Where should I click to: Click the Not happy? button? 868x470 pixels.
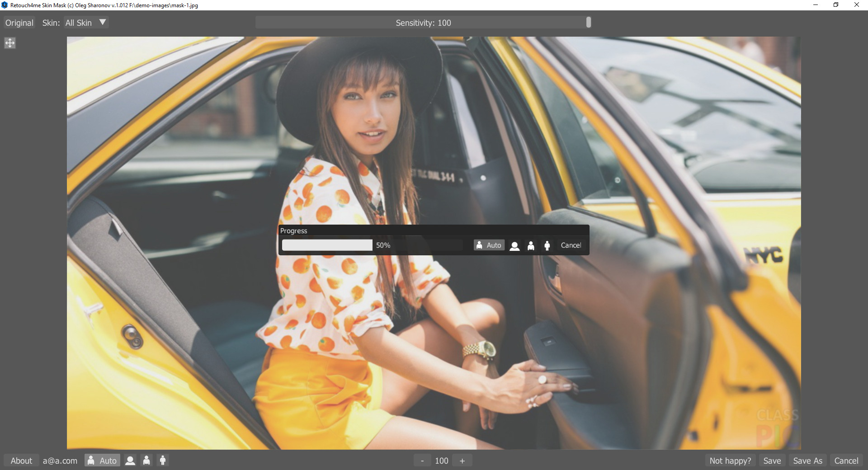click(730, 461)
